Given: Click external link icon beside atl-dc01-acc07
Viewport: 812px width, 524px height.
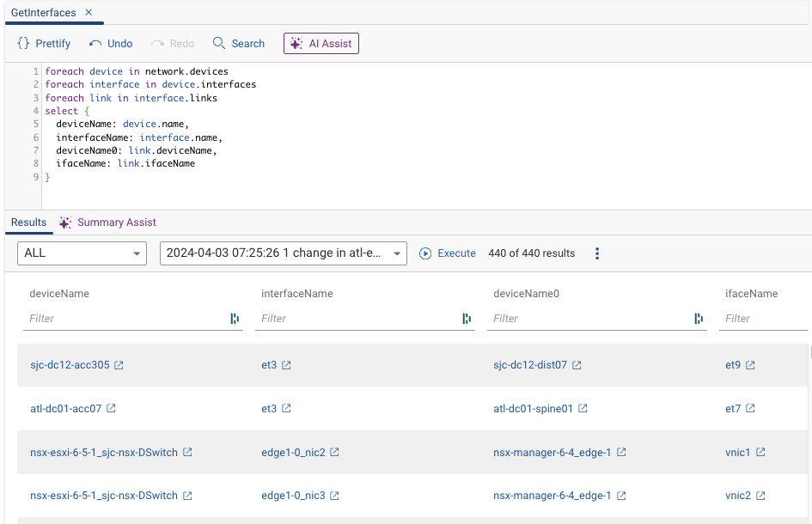Looking at the screenshot, I should 111,409.
